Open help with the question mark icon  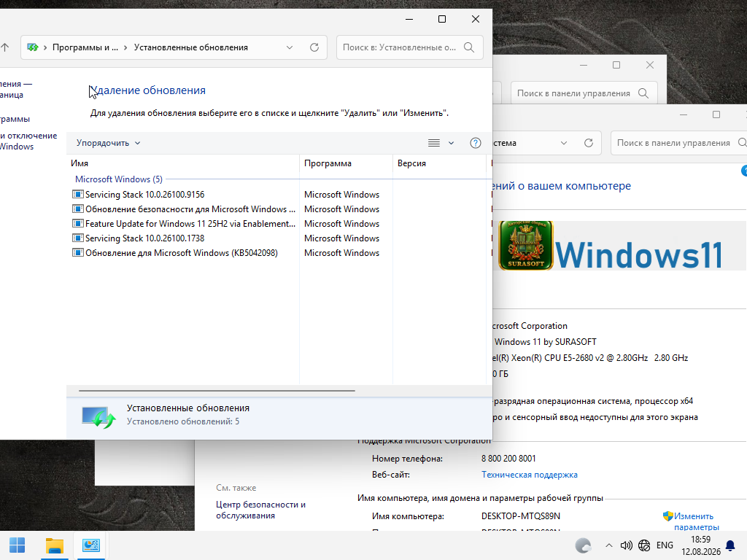476,143
